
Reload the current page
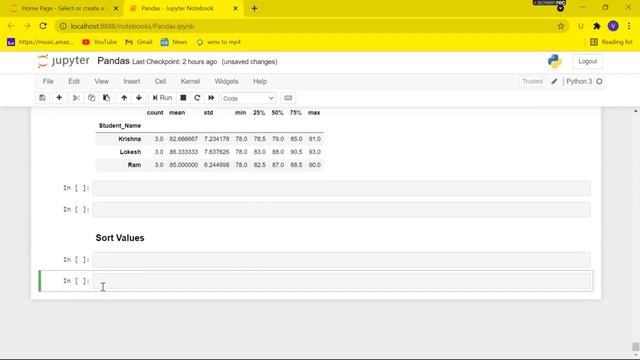43,26
